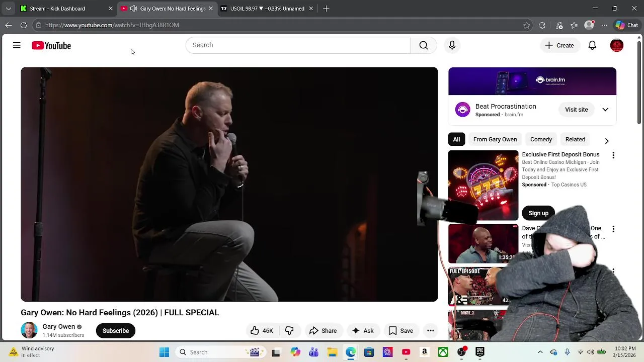Image resolution: width=644 pixels, height=362 pixels.
Task: Open the tab search dropdown
Action: tap(8, 9)
